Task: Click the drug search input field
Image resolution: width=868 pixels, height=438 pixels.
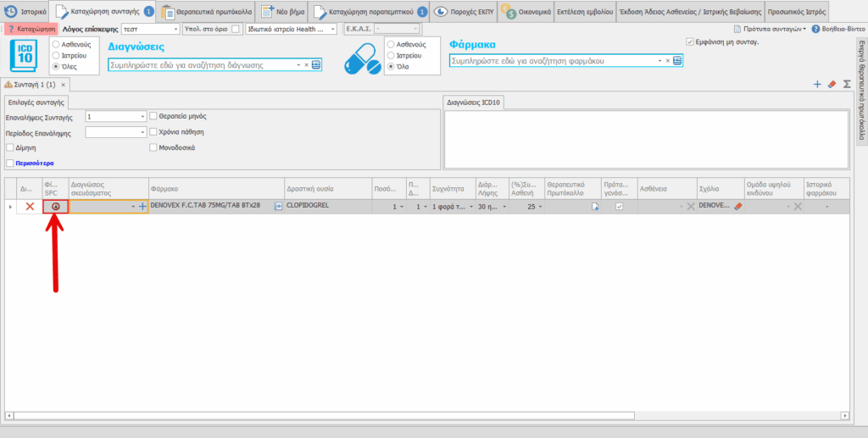Action: click(x=553, y=61)
